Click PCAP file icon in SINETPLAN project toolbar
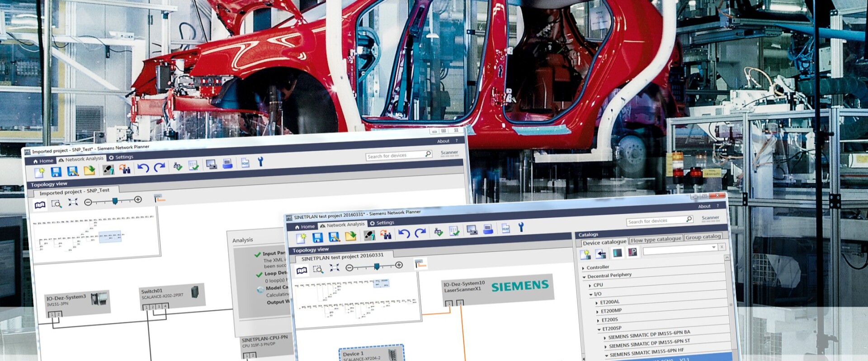This screenshot has width=868, height=361. pyautogui.click(x=505, y=229)
